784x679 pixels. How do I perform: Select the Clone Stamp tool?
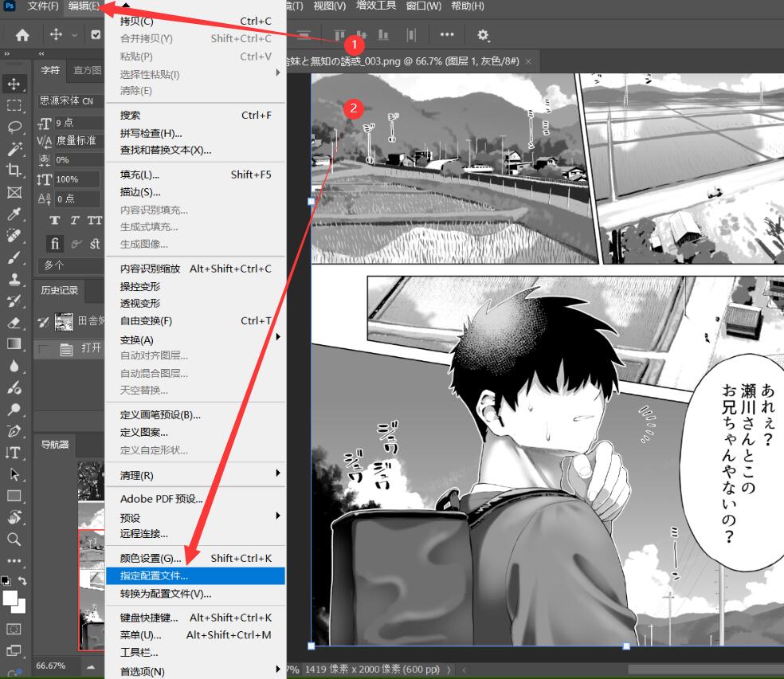coord(14,279)
